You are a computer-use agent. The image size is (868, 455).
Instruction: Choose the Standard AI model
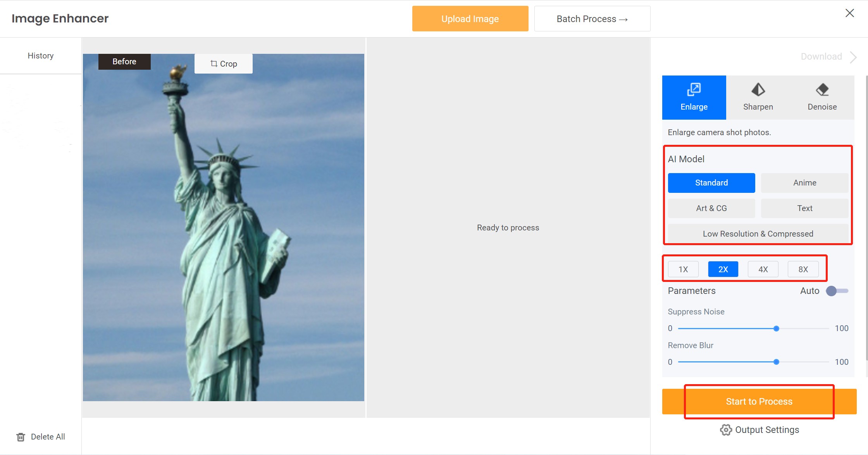711,183
